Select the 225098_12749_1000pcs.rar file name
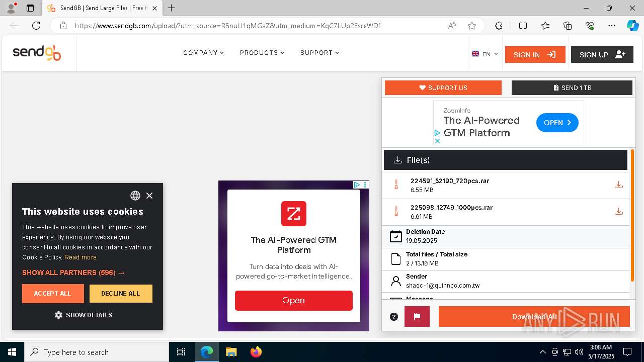 (x=451, y=207)
